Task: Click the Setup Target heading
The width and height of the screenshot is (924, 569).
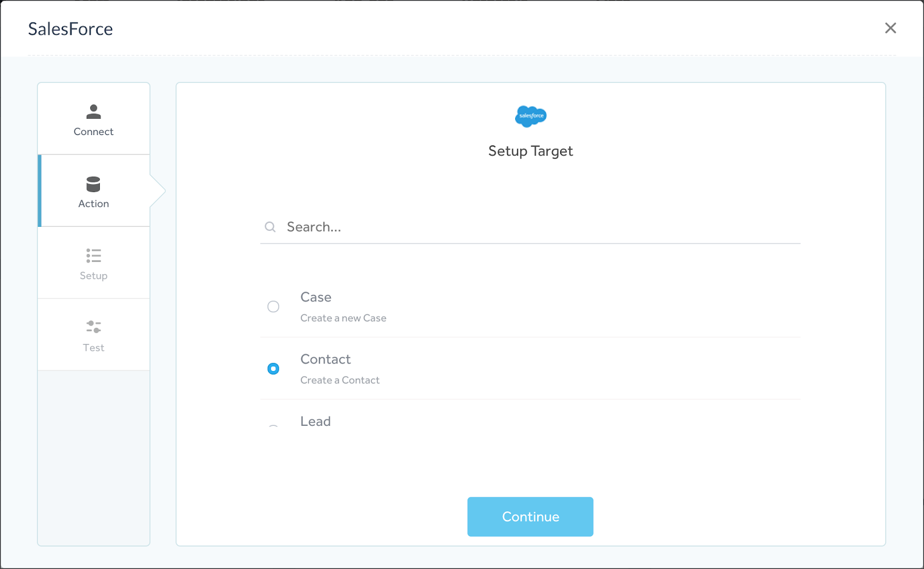Action: click(531, 151)
